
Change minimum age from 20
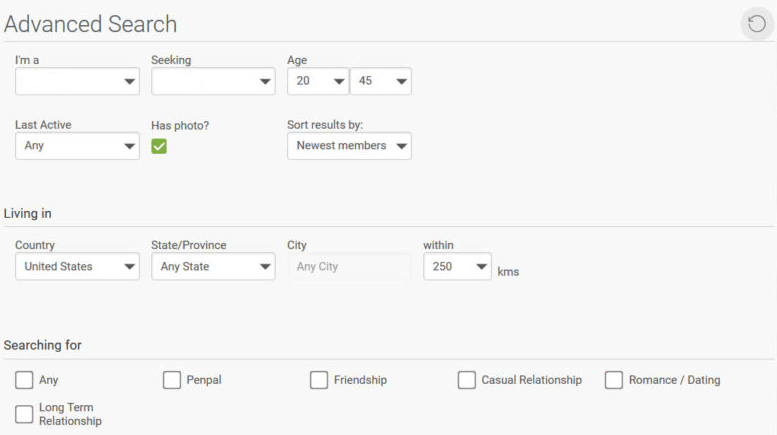point(318,81)
